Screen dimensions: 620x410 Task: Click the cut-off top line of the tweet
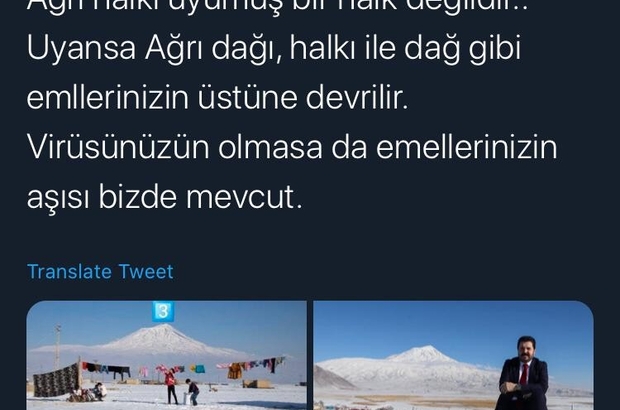278,7
